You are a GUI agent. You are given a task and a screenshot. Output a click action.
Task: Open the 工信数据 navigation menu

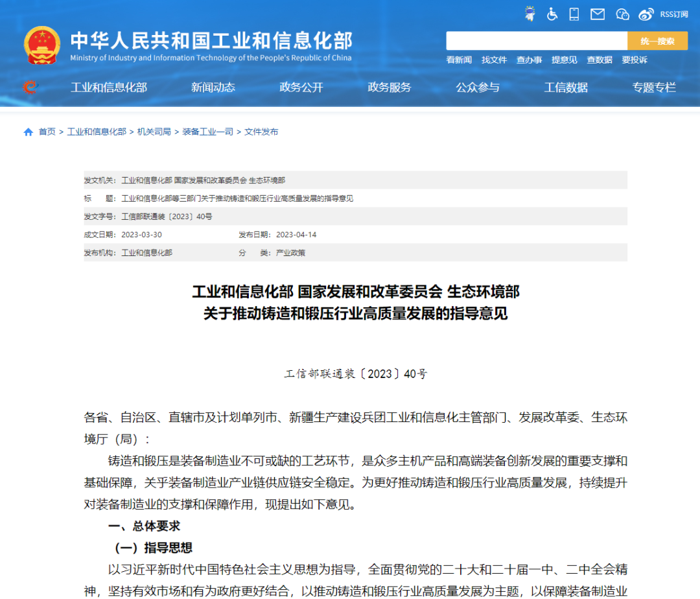coord(566,88)
